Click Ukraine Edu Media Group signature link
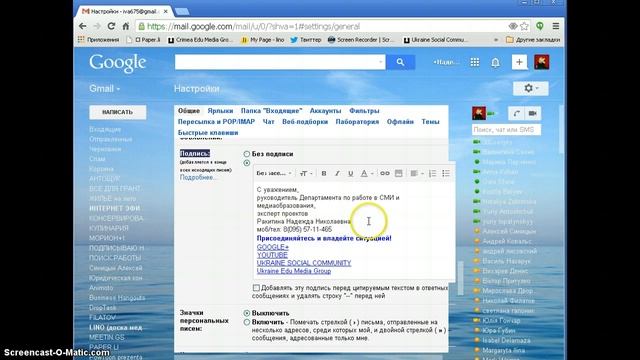Image resolution: width=640 pixels, height=360 pixels. (x=293, y=271)
